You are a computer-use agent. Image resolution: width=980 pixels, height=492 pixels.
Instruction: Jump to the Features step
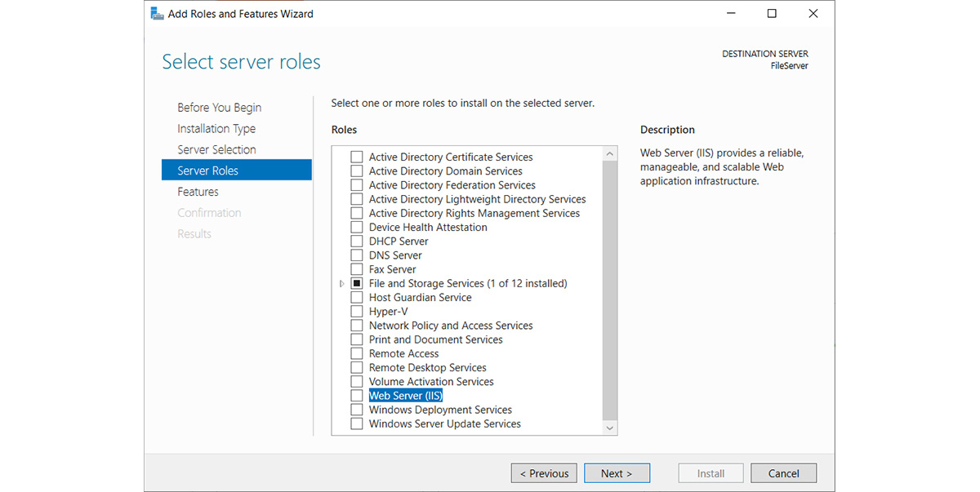(x=198, y=192)
